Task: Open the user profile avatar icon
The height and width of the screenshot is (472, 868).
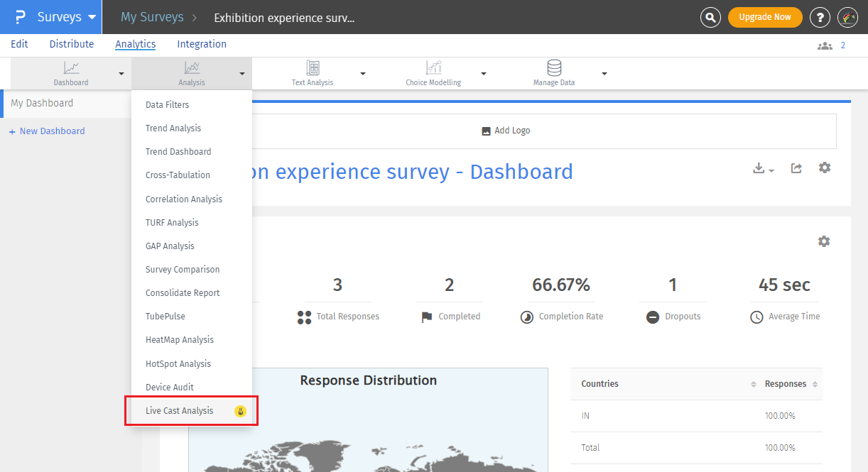Action: tap(848, 18)
